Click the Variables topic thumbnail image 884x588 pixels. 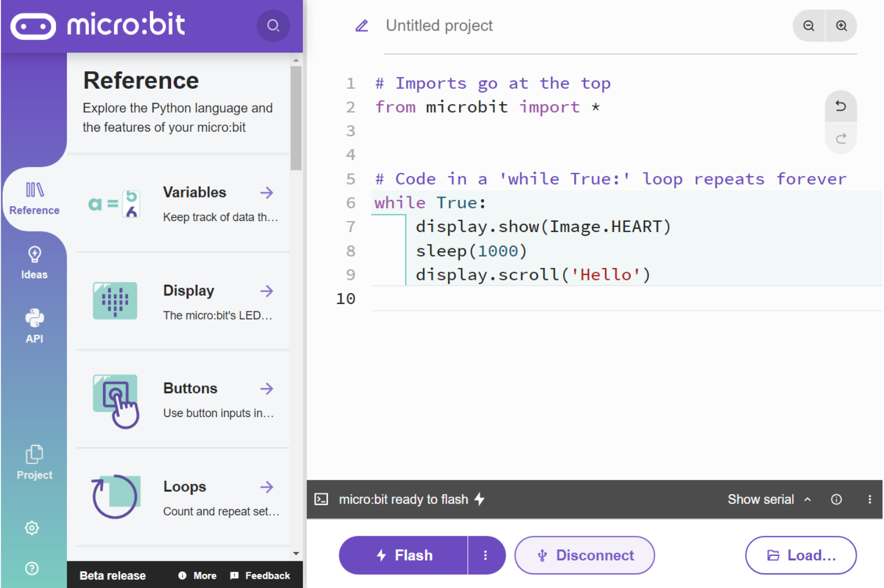(115, 204)
